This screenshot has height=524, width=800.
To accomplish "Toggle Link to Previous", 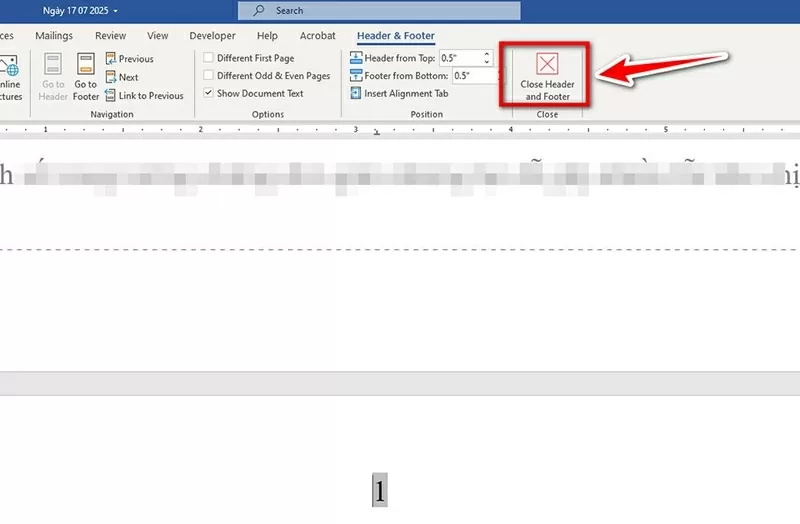I will [x=144, y=95].
